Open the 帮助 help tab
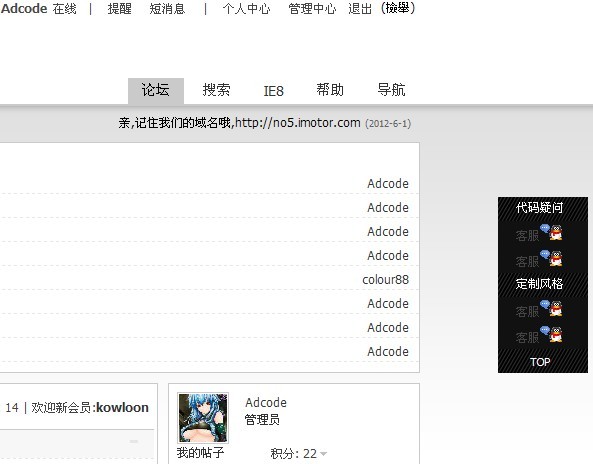The image size is (593, 464). coord(330,90)
